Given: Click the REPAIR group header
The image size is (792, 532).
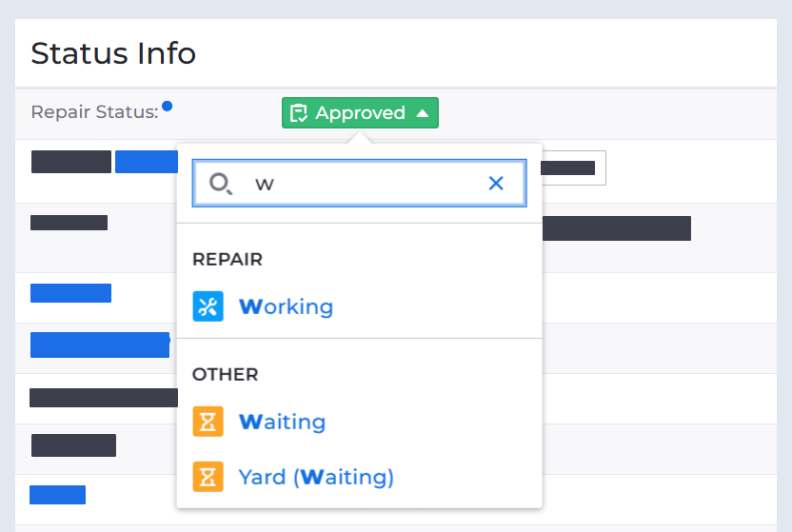Looking at the screenshot, I should pyautogui.click(x=228, y=259).
